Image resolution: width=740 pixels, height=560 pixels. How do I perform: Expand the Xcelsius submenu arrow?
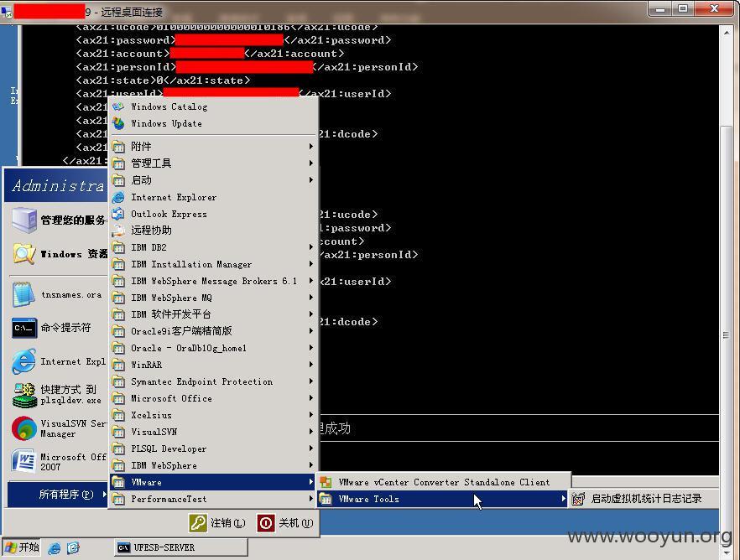(x=311, y=415)
